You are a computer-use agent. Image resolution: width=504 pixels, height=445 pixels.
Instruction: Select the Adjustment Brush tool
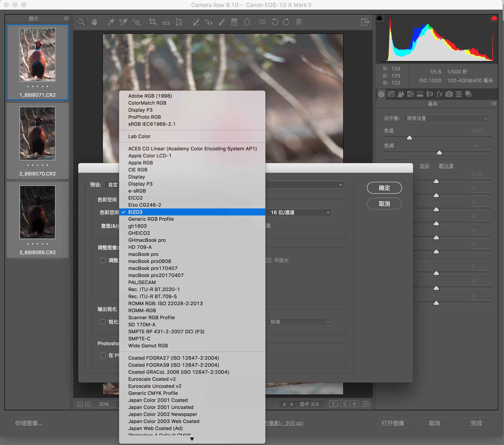tap(222, 22)
